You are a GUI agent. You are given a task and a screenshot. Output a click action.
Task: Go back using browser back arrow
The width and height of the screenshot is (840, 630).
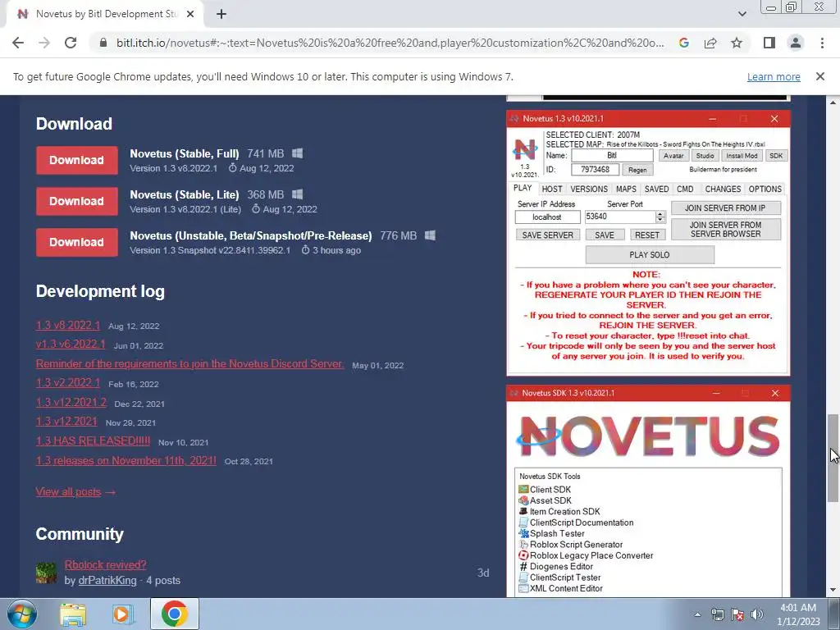[18, 43]
